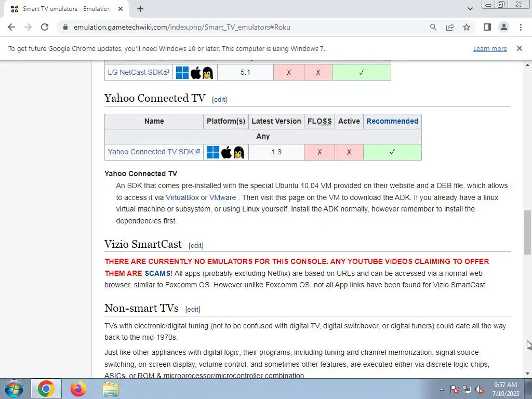Click the Latest Version column header
This screenshot has width=532, height=399.
coord(276,121)
